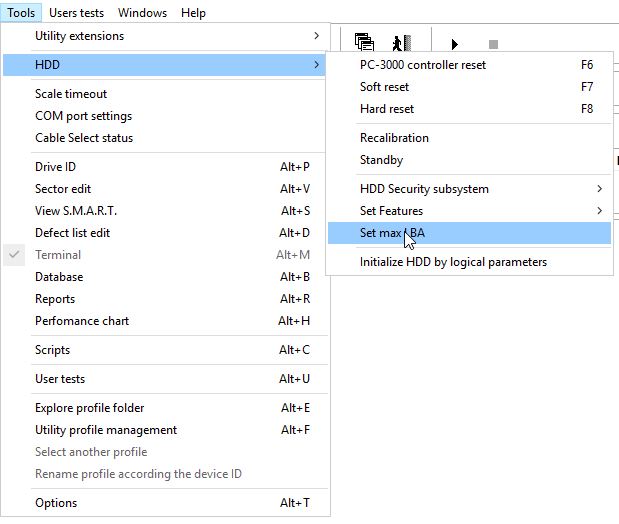
Task: Toggle the checked Terminal item
Action: (x=164, y=255)
